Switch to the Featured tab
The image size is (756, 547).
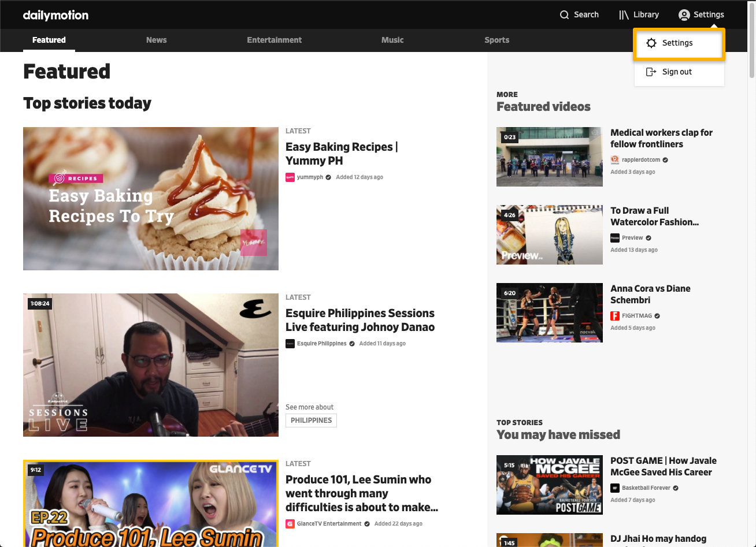(49, 40)
